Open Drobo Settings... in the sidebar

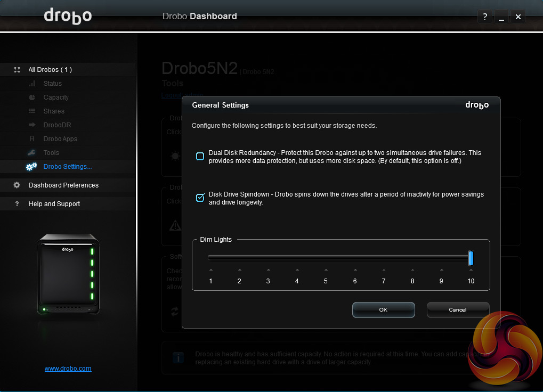point(68,166)
